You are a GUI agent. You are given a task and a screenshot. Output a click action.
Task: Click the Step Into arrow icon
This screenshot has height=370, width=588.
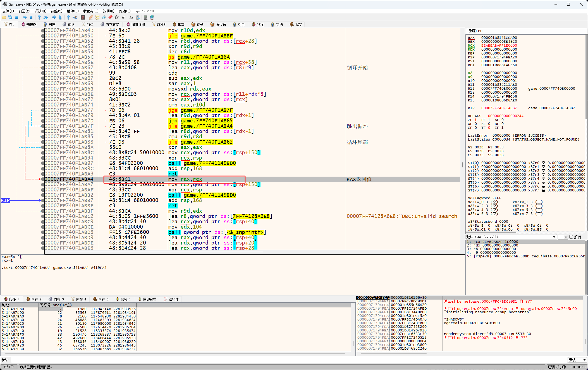pyautogui.click(x=39, y=17)
